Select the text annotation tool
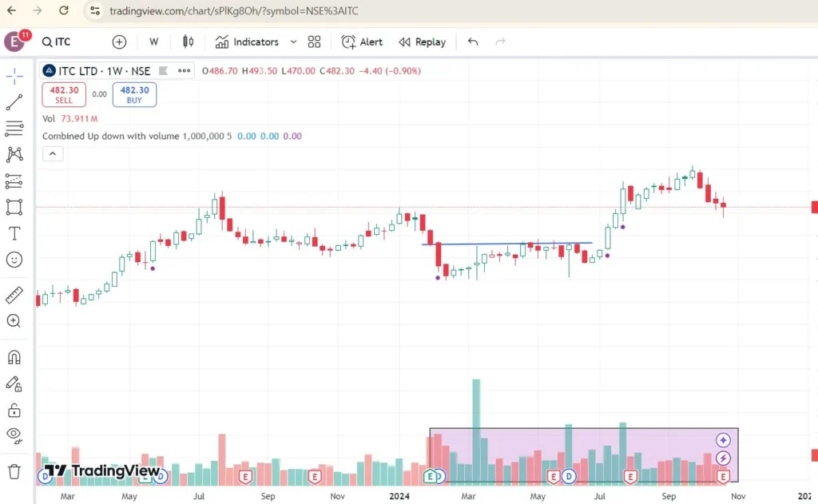The image size is (818, 504). coord(14,233)
